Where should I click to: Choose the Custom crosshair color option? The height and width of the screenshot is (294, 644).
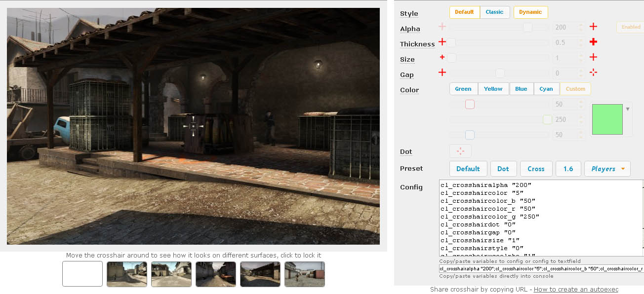coord(575,89)
